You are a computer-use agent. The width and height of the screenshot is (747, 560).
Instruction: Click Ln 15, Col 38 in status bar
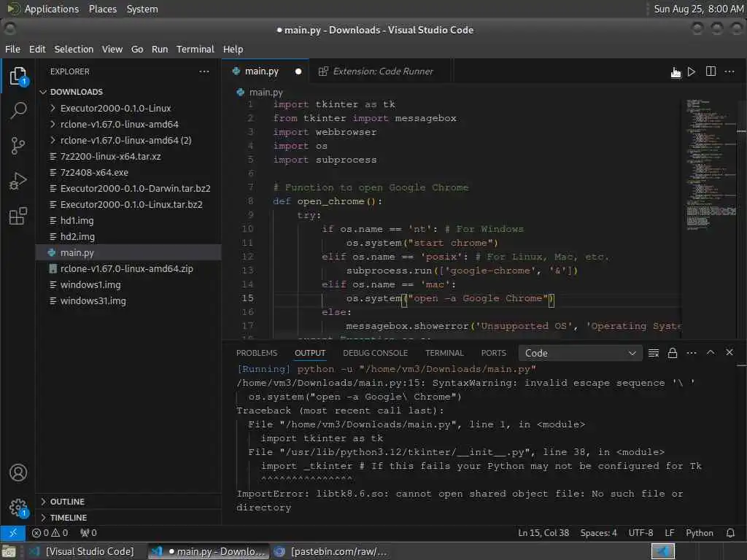[543, 533]
